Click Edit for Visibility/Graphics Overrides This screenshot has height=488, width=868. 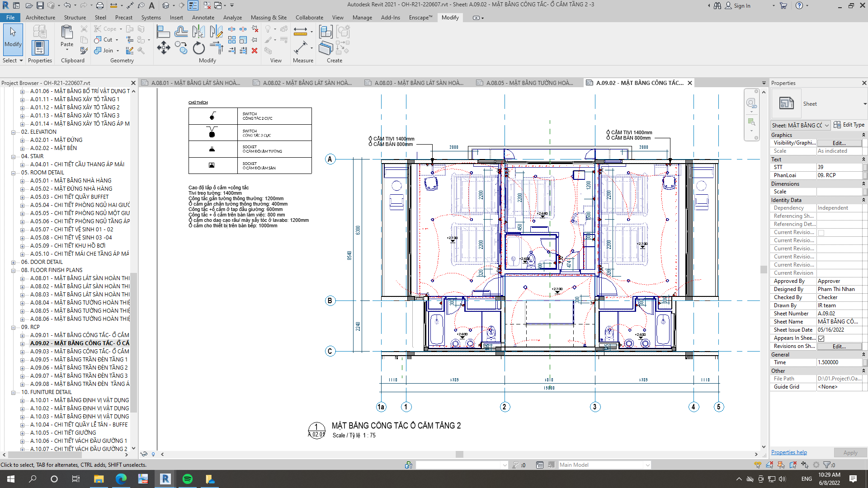(839, 143)
